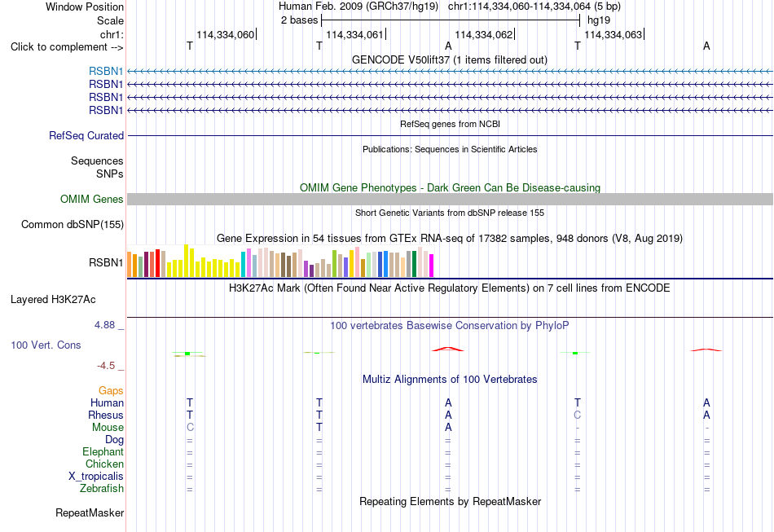Click the Human alignment row label
This screenshot has height=532, width=774.
click(107, 403)
